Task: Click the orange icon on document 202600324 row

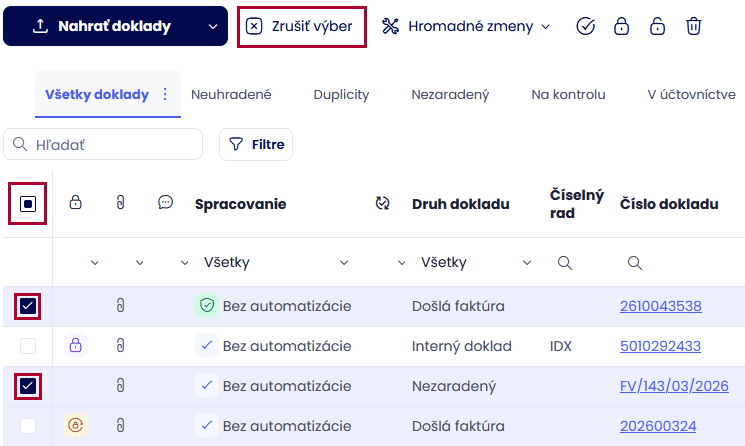Action: [75, 426]
